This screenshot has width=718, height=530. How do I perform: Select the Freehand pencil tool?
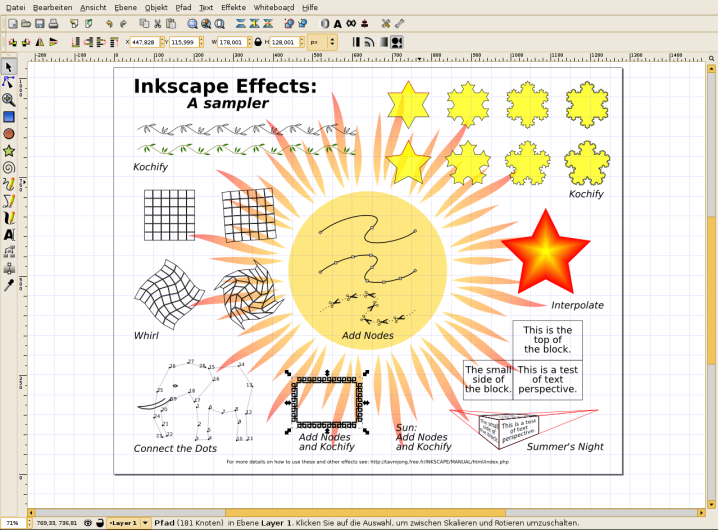pos(9,184)
